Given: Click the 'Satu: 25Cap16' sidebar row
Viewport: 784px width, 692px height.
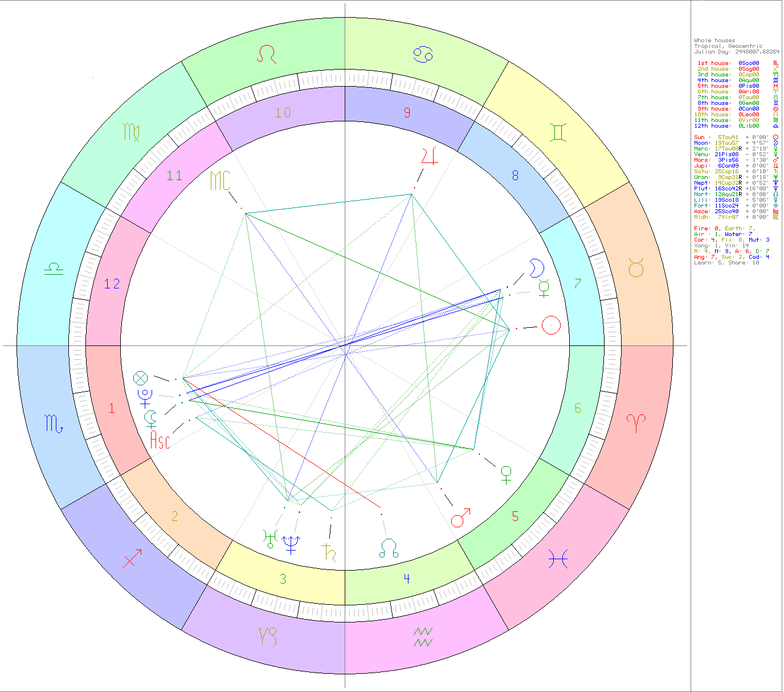Looking at the screenshot, I should pyautogui.click(x=737, y=172).
